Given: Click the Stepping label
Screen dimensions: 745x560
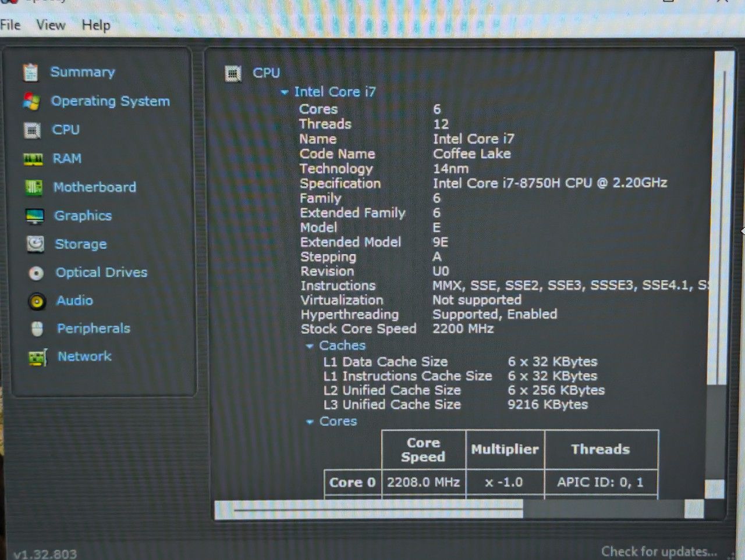Looking at the screenshot, I should point(328,257).
